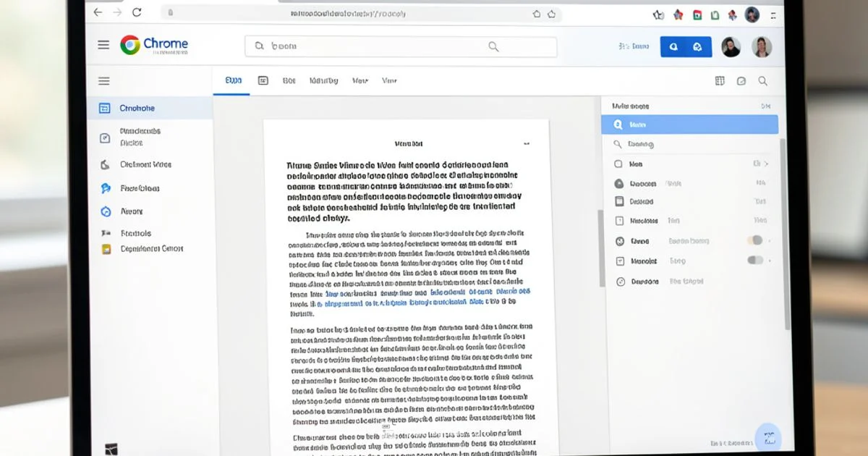The image size is (868, 456).
Task: Turn on the lower toggle switch in the right panel
Action: pyautogui.click(x=755, y=261)
